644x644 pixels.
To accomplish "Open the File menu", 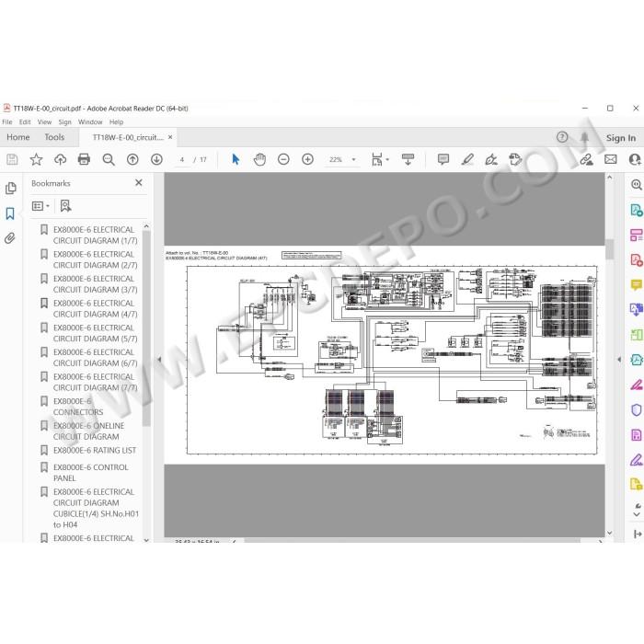I will (7, 122).
